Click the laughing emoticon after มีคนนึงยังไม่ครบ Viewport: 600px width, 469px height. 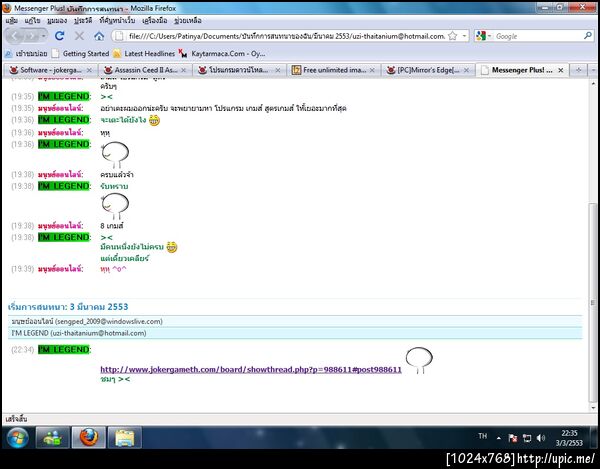172,247
